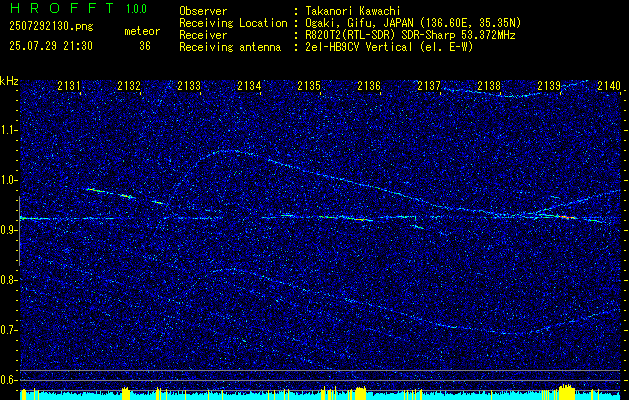This screenshot has width=629, height=400.
Task: Click time marker 2132
Action: pos(129,85)
